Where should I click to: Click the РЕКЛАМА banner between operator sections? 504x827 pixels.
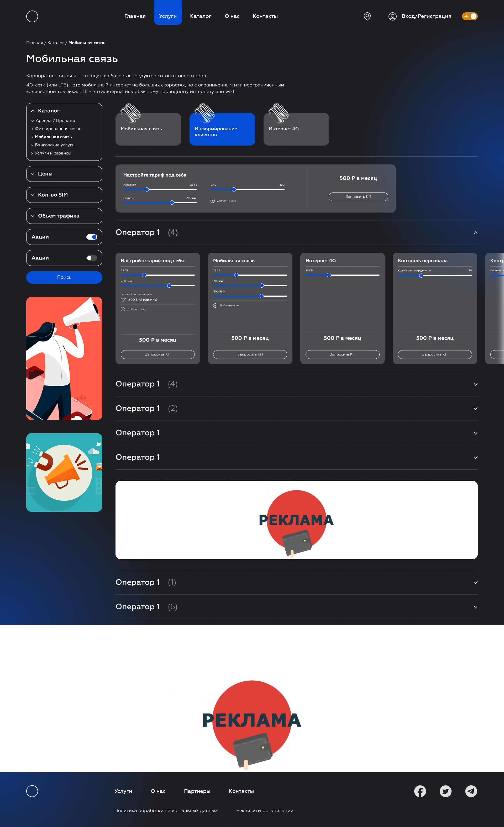tap(296, 520)
